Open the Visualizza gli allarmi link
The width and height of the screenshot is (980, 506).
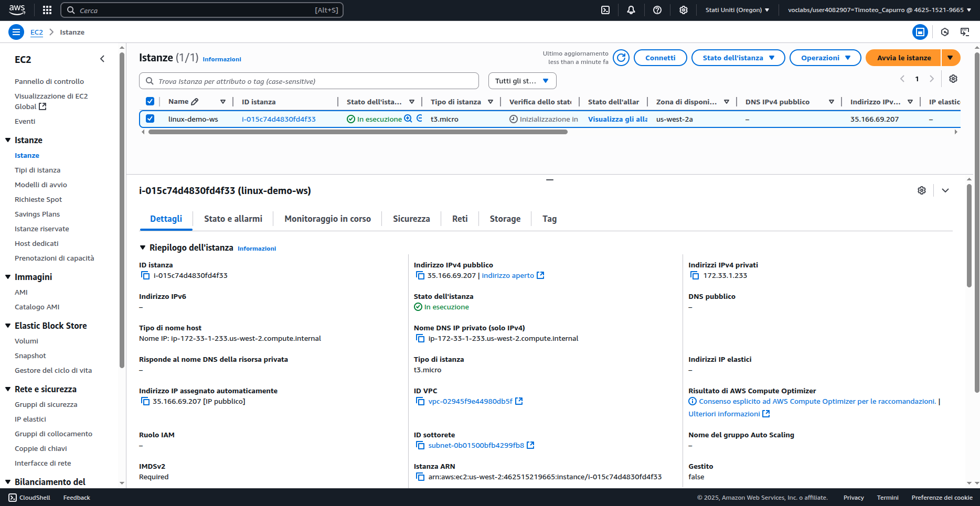point(617,119)
